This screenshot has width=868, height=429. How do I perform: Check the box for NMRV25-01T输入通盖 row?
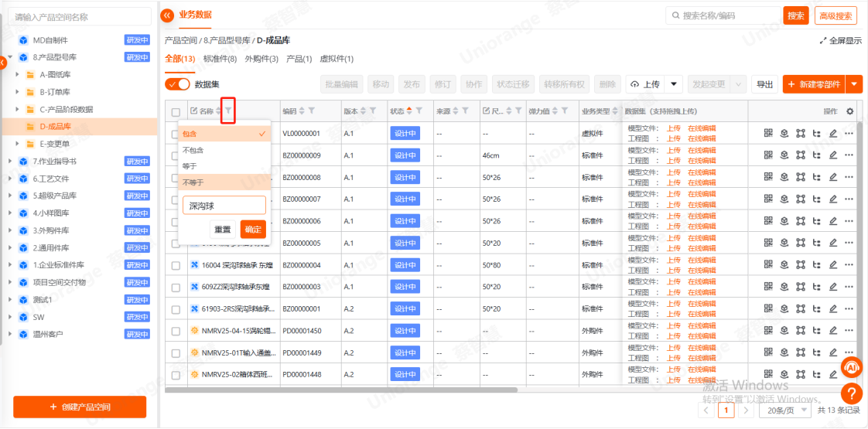[176, 352]
